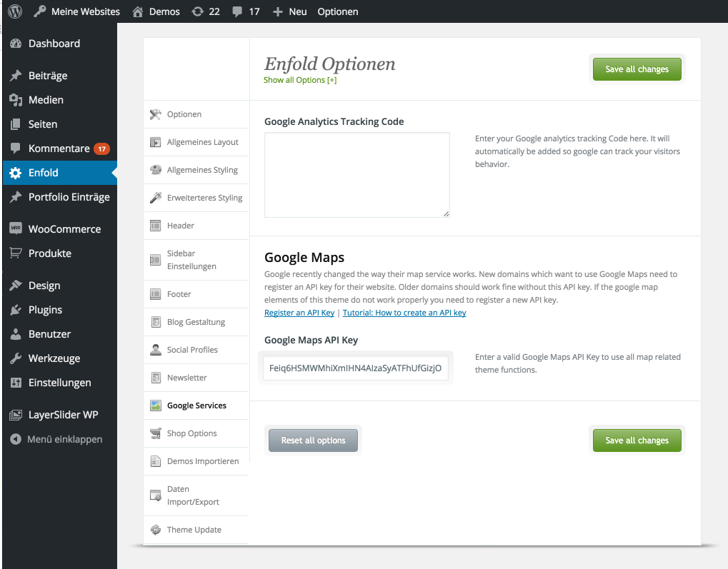Click the WordPress logo icon
This screenshot has height=569, width=728.
(16, 11)
